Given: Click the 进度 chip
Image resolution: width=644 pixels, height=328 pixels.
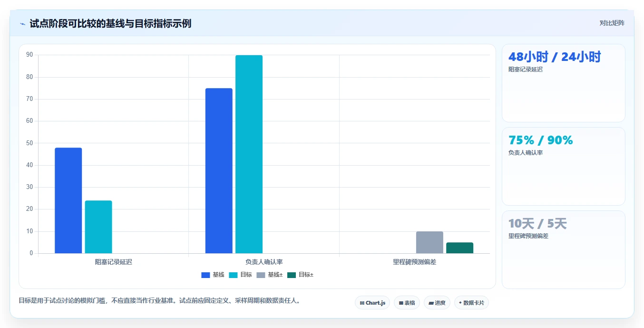Looking at the screenshot, I should (437, 303).
